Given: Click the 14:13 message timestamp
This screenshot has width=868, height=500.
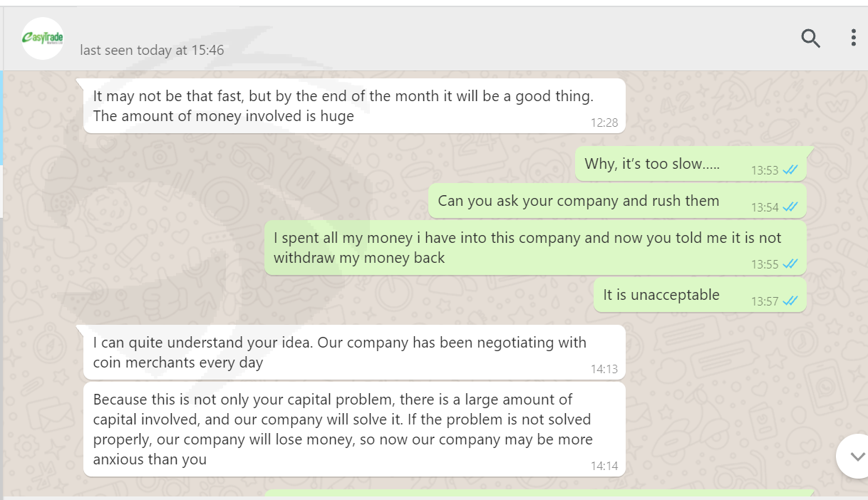Looking at the screenshot, I should click(604, 369).
